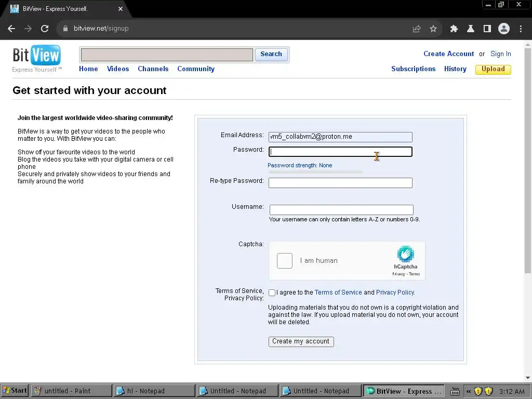Reload the BitView signup page
Viewport: 532px width, 399px height.
(45, 29)
